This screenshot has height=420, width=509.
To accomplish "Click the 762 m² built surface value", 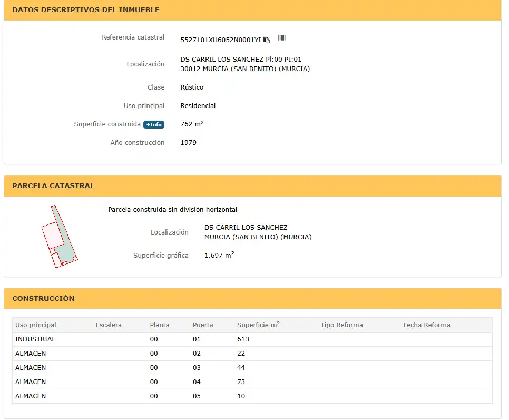I will pyautogui.click(x=192, y=124).
